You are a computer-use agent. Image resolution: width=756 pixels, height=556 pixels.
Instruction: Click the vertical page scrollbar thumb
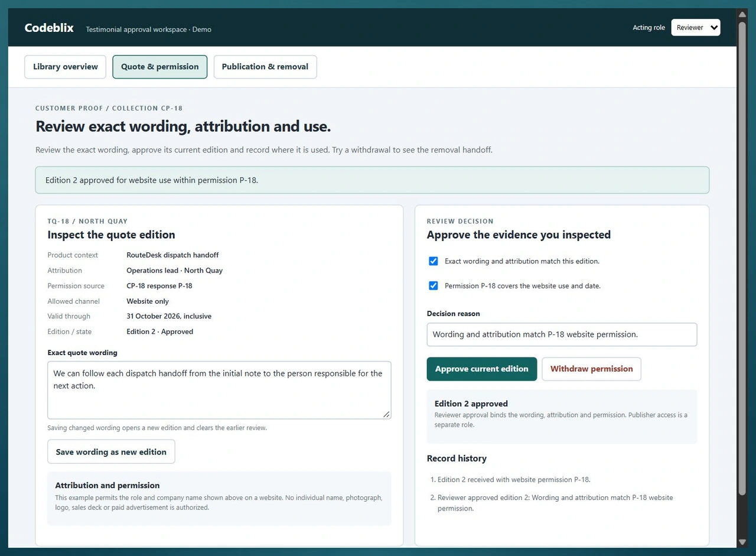(x=742, y=258)
